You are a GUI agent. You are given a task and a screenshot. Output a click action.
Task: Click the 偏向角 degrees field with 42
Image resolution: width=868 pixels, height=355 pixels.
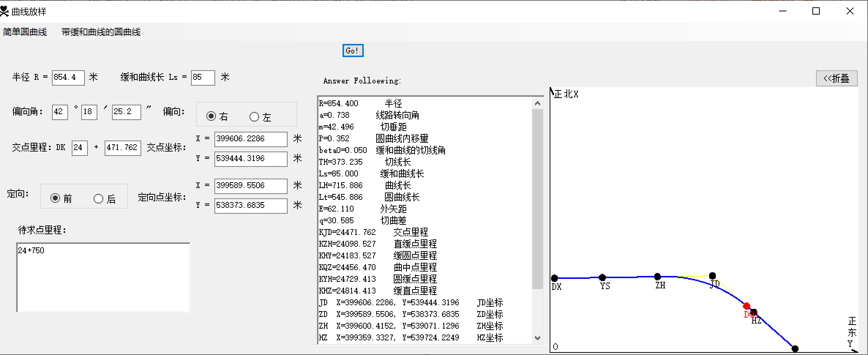pos(60,112)
